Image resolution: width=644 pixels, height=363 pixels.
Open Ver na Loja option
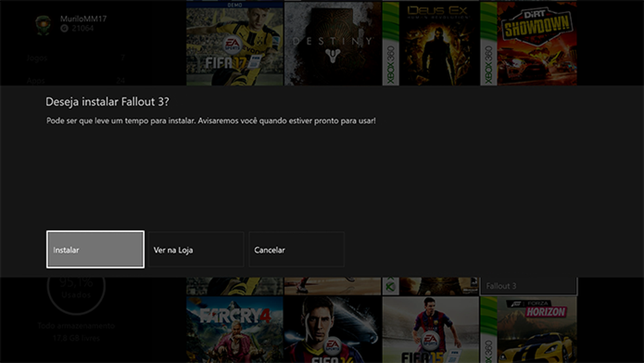click(x=196, y=250)
